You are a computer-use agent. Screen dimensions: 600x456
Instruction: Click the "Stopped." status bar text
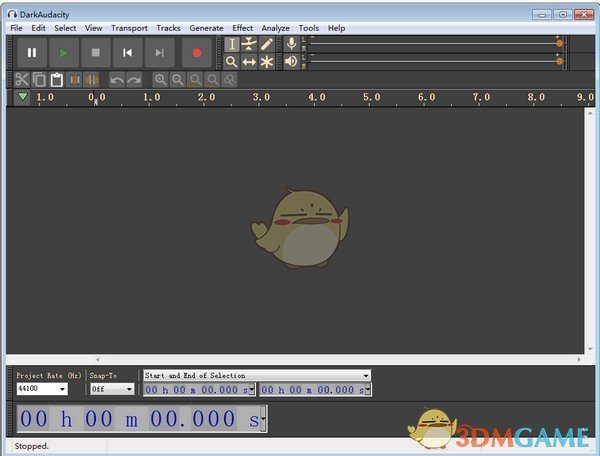pos(32,446)
